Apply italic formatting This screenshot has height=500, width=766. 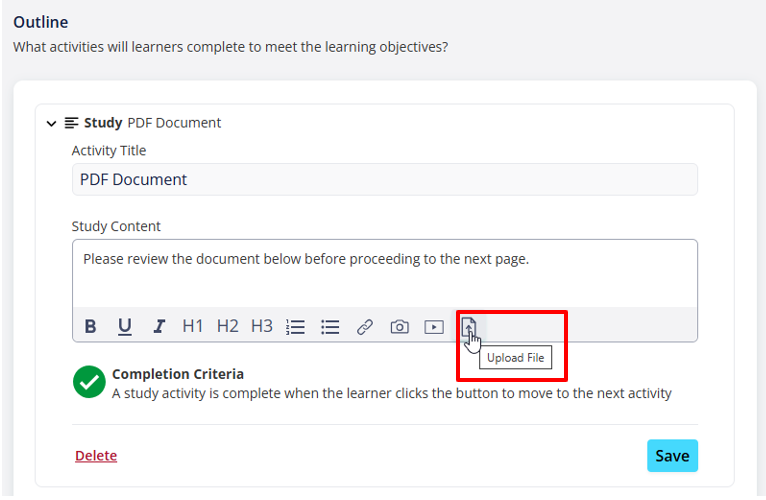pos(159,326)
